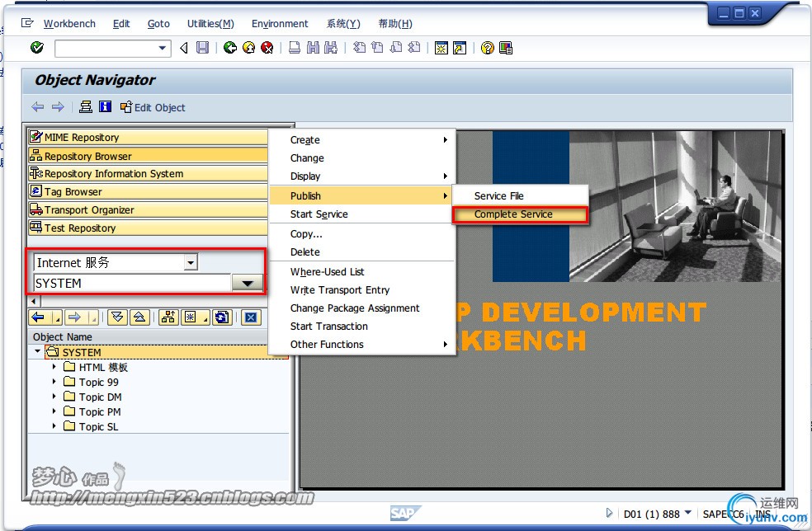Click the SYSTEM object name input field
Viewport: 812px width, 531px height.
(x=132, y=283)
